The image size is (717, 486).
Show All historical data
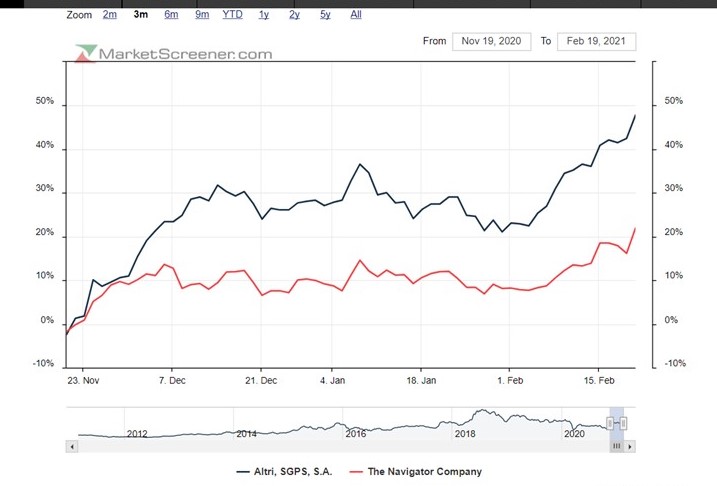click(356, 15)
